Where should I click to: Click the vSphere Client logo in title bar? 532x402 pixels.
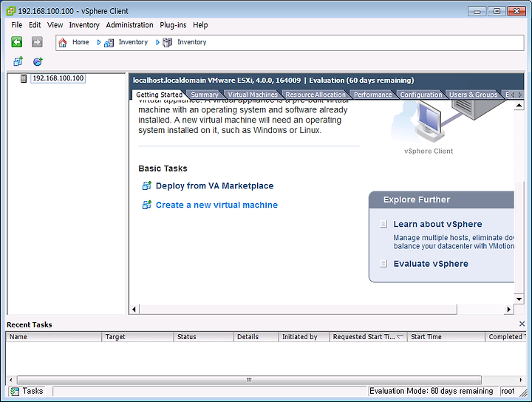click(x=11, y=11)
